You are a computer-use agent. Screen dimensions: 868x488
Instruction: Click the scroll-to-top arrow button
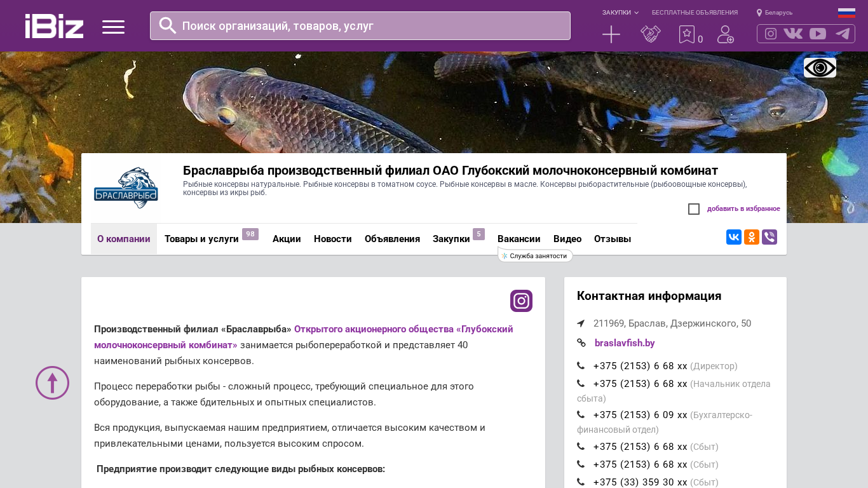tap(52, 383)
